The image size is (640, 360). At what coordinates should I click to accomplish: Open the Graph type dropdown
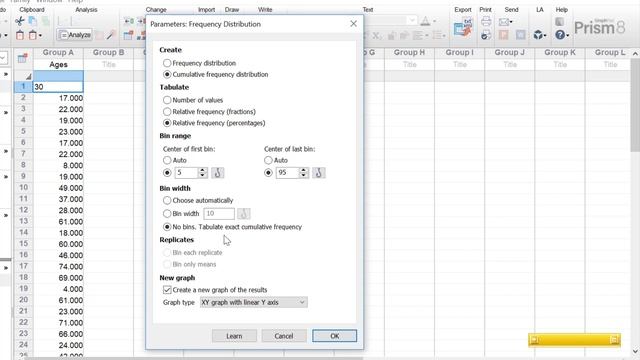253,302
